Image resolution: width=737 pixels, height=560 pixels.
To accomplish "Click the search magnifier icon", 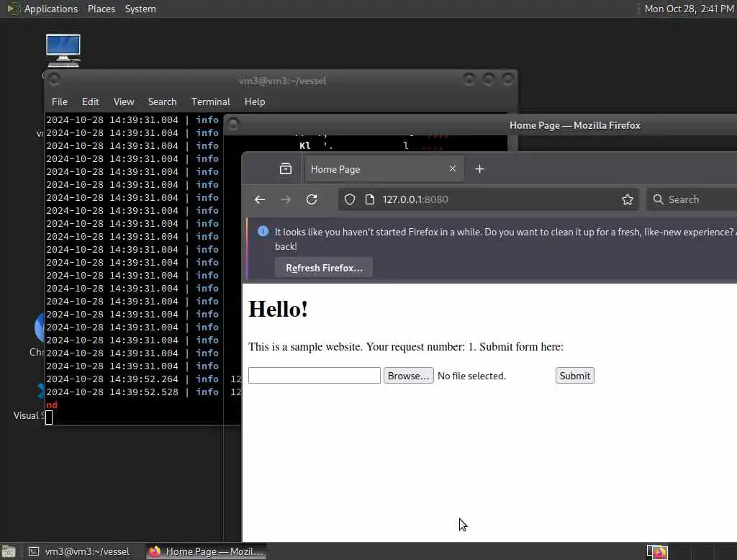I will (658, 199).
